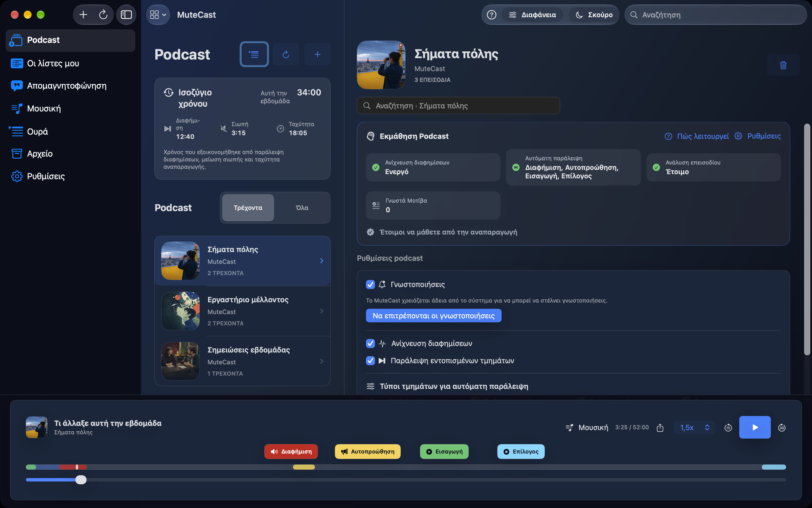The image size is (812, 508).
Task: Select the Τρέχοντα tab
Action: tap(248, 208)
